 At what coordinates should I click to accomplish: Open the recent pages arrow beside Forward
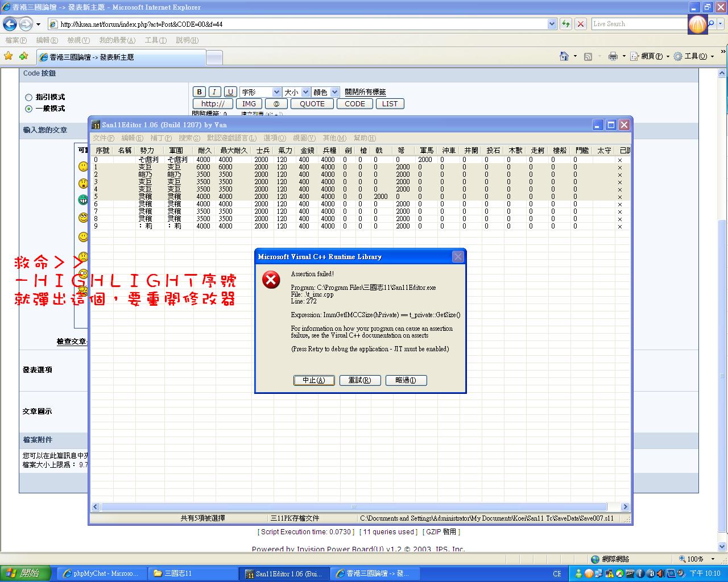pyautogui.click(x=38, y=24)
